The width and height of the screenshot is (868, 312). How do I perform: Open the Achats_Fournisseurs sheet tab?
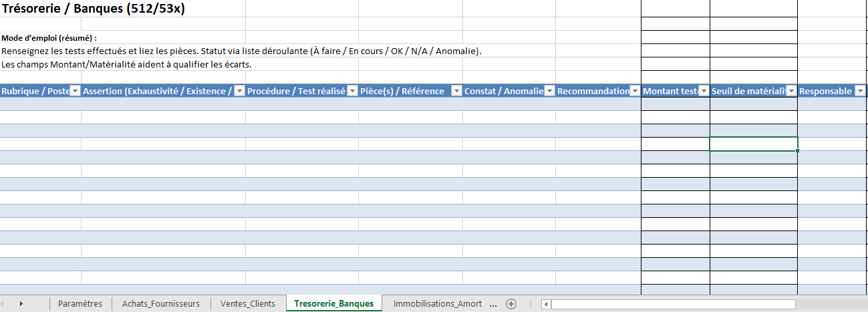pos(160,304)
